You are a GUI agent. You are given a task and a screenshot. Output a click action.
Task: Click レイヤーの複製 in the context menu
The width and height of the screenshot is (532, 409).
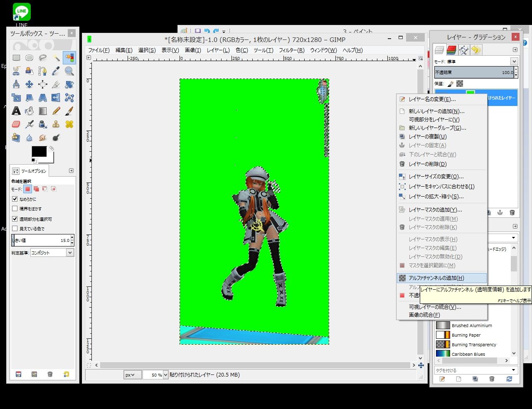tap(427, 137)
